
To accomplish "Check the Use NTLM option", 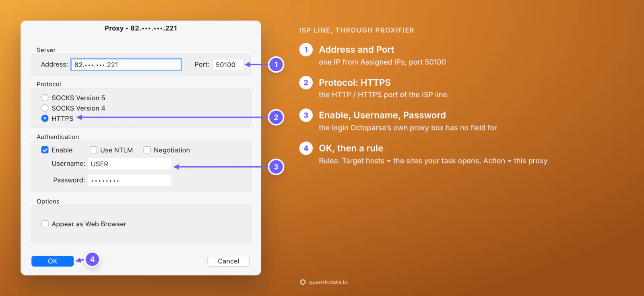I will coord(93,150).
